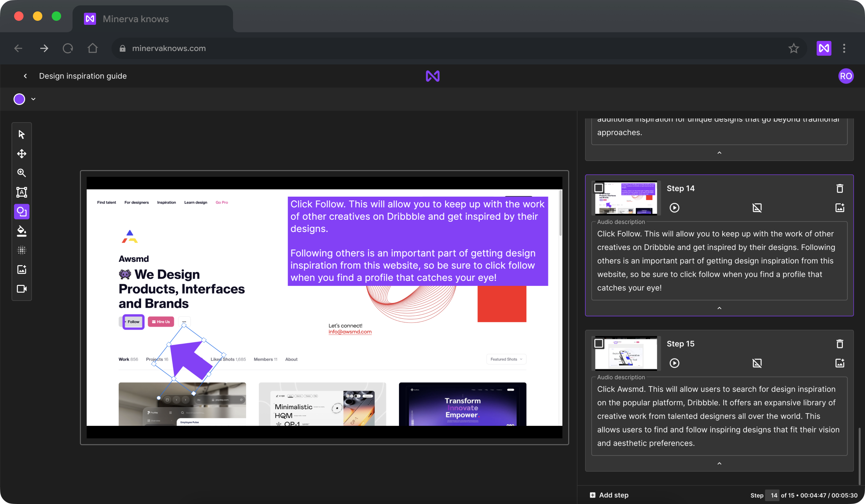
Task: Select the pointer arrow tool
Action: 21,134
